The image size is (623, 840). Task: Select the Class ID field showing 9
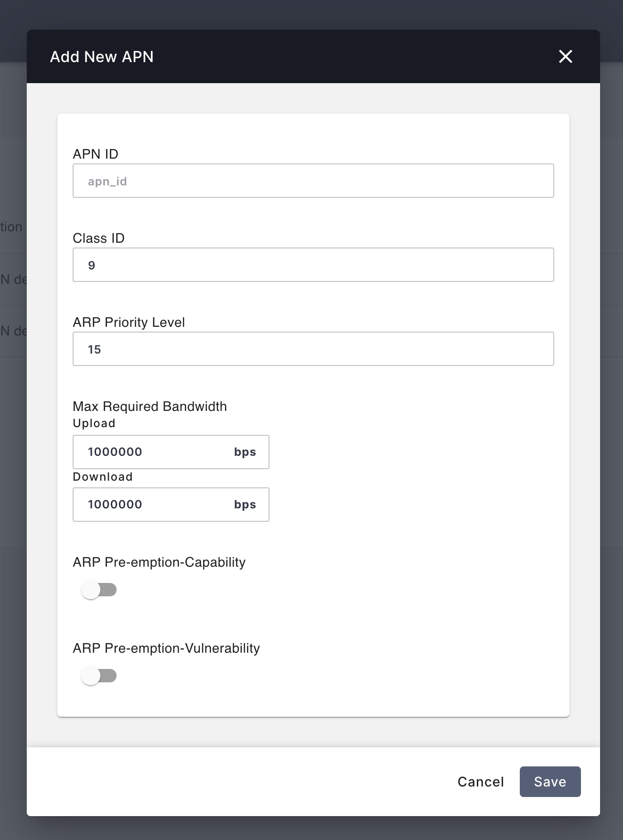(x=313, y=264)
